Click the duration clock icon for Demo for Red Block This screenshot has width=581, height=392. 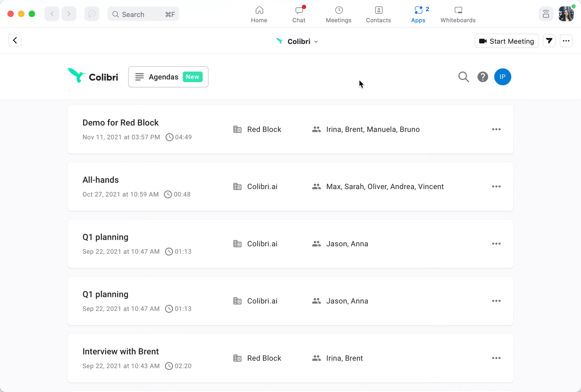point(169,137)
